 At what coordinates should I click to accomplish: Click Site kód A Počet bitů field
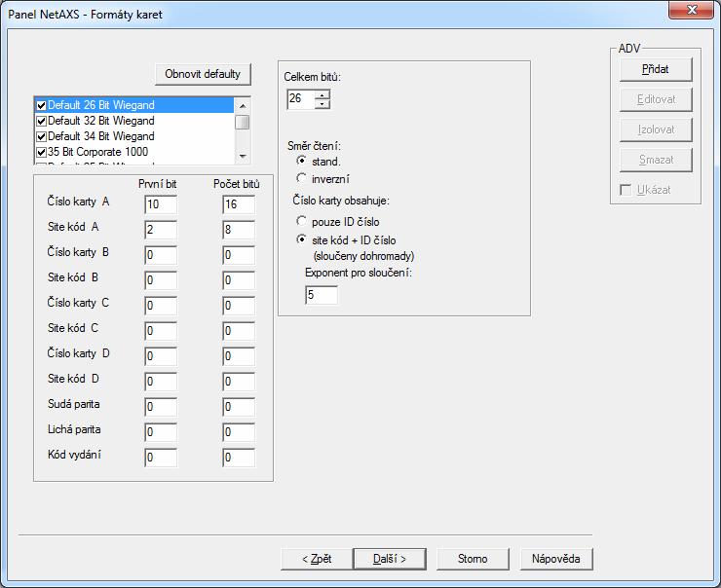point(239,230)
